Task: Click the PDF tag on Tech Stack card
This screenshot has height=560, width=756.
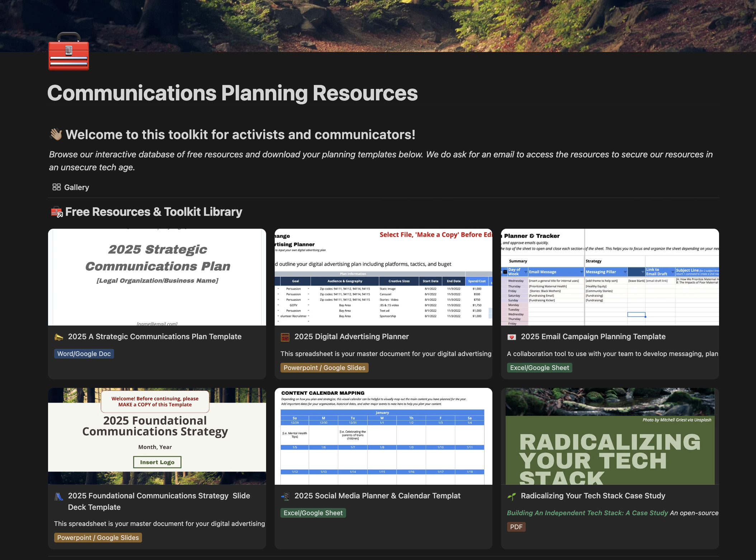Action: [x=516, y=527]
